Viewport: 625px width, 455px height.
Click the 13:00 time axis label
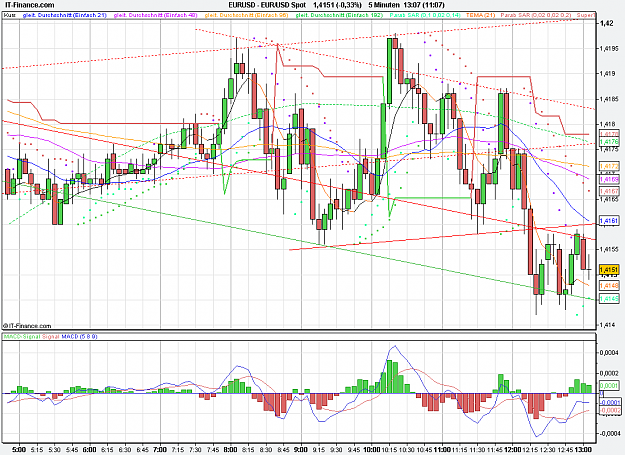coord(583,450)
